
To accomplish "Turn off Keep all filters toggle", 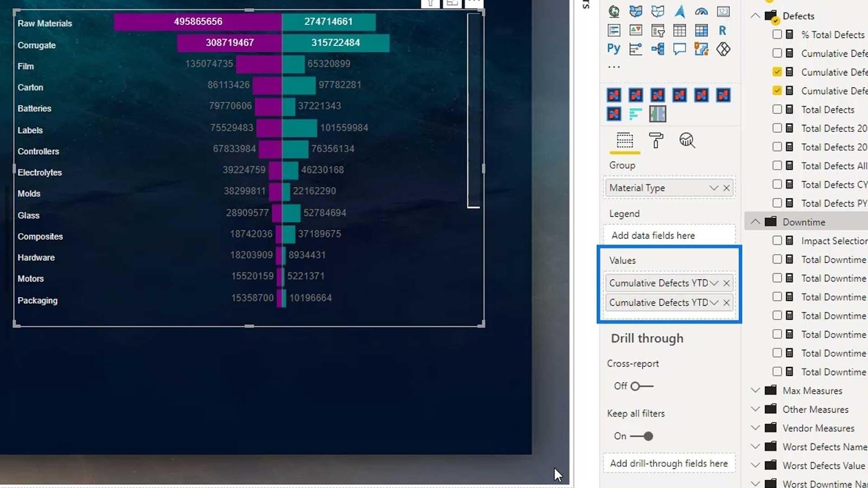I will 641,436.
